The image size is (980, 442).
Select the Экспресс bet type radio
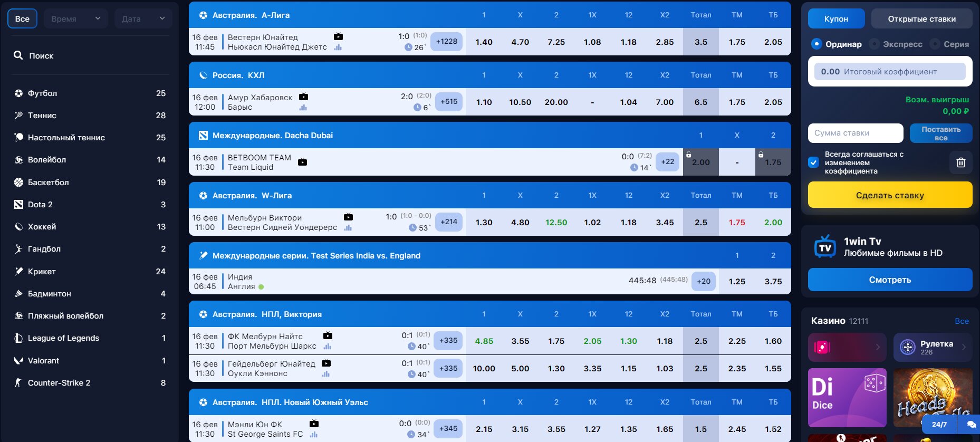coord(875,44)
